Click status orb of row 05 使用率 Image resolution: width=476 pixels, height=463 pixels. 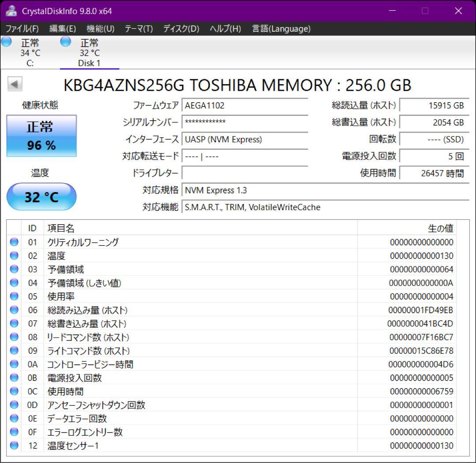click(x=14, y=296)
